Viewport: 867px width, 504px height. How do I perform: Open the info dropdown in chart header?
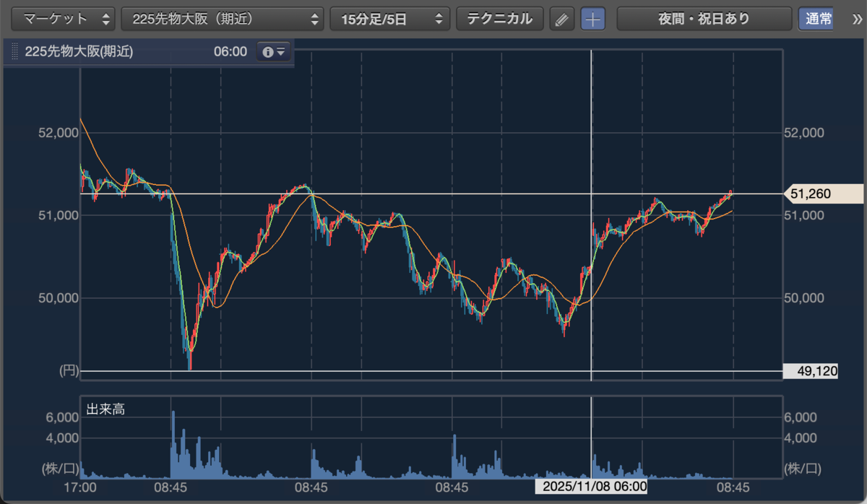[x=275, y=52]
